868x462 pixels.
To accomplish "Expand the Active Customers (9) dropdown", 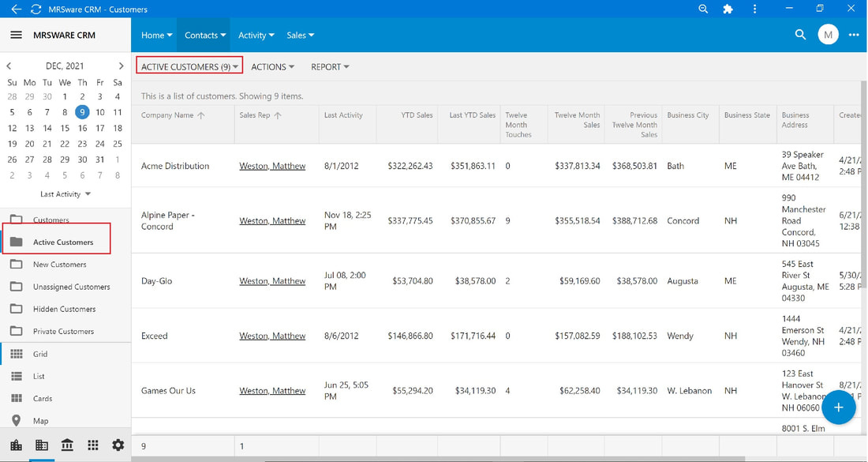I will [x=190, y=66].
